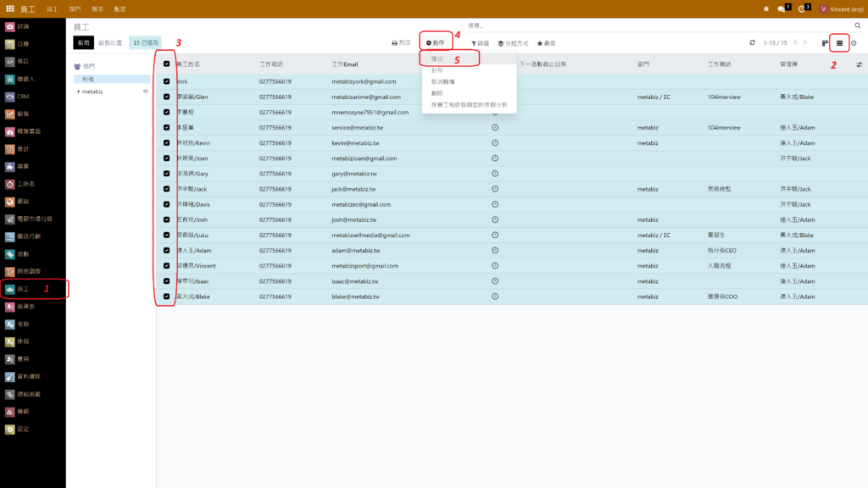
Task: Click the 設定 gear icon in sidebar
Action: [x=10, y=430]
